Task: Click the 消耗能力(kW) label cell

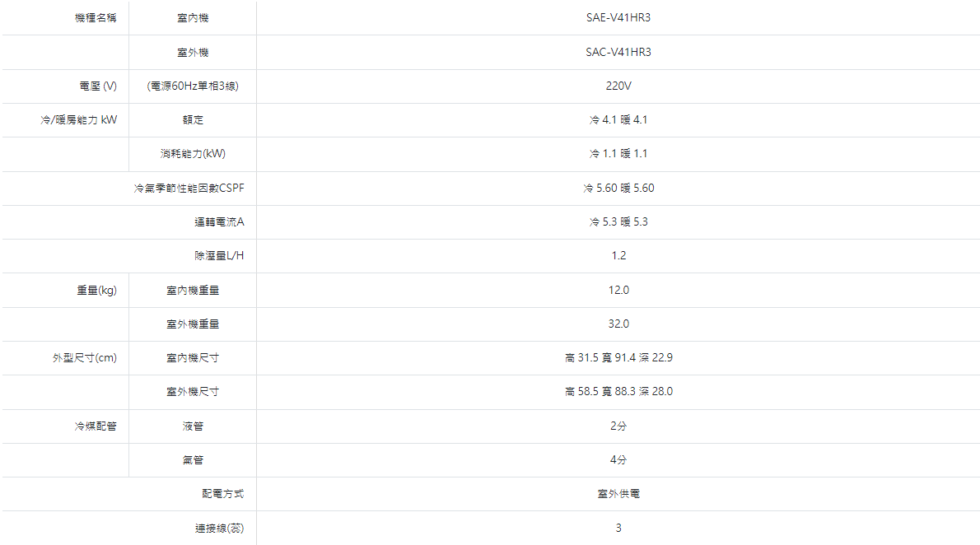Action: (193, 154)
